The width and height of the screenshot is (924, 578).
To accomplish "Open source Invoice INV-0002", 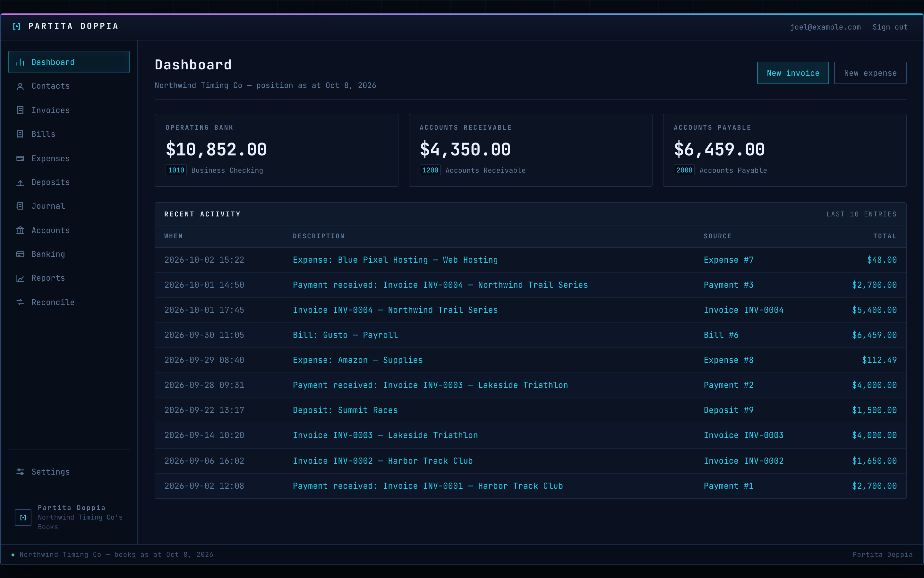I will click(743, 461).
